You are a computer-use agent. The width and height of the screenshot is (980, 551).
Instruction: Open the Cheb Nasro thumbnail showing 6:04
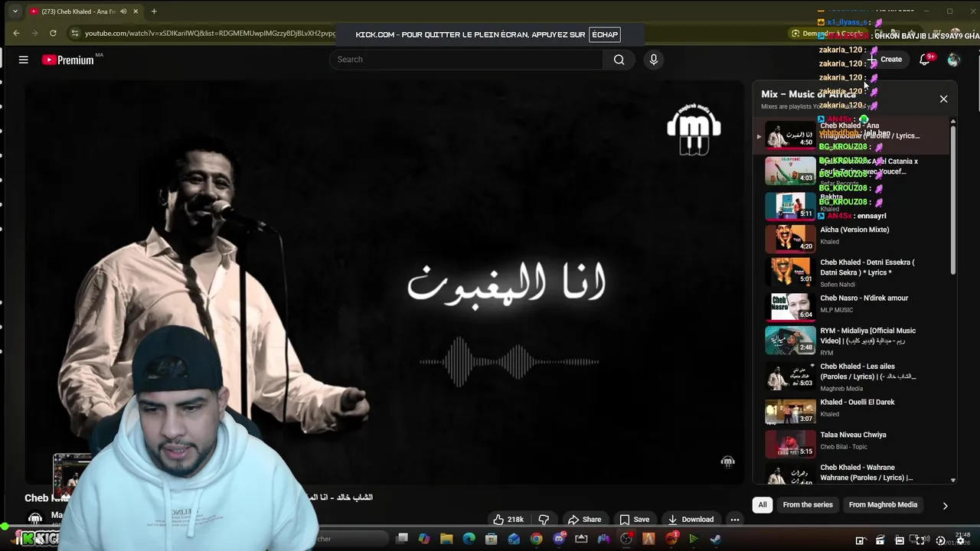pos(790,306)
